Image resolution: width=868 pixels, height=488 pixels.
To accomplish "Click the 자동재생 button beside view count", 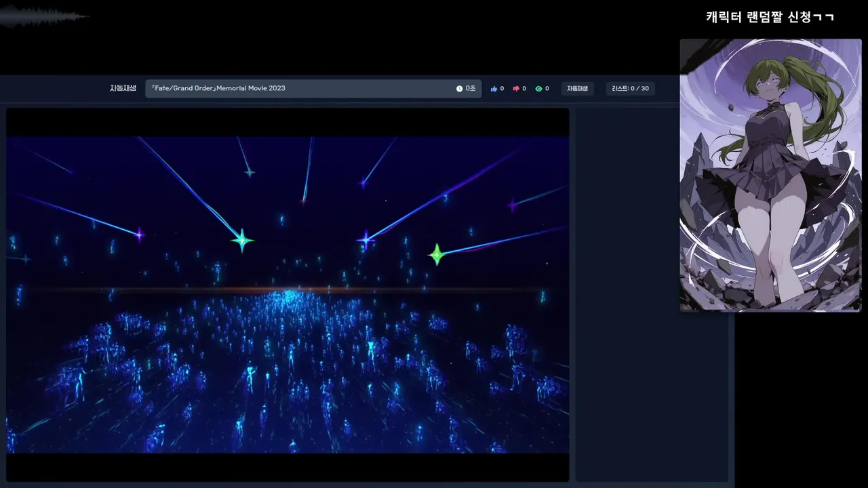I will (x=577, y=89).
